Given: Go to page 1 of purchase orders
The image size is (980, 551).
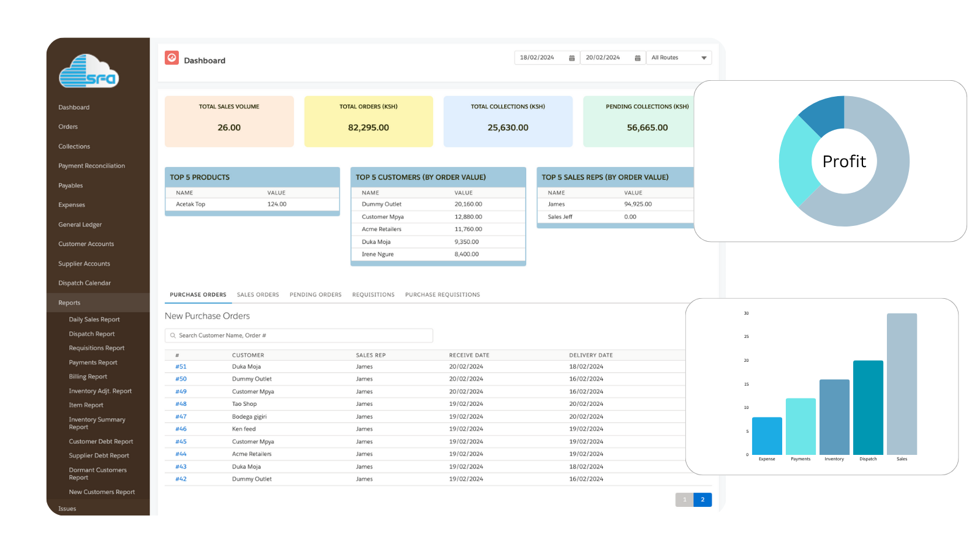Looking at the screenshot, I should pyautogui.click(x=684, y=500).
